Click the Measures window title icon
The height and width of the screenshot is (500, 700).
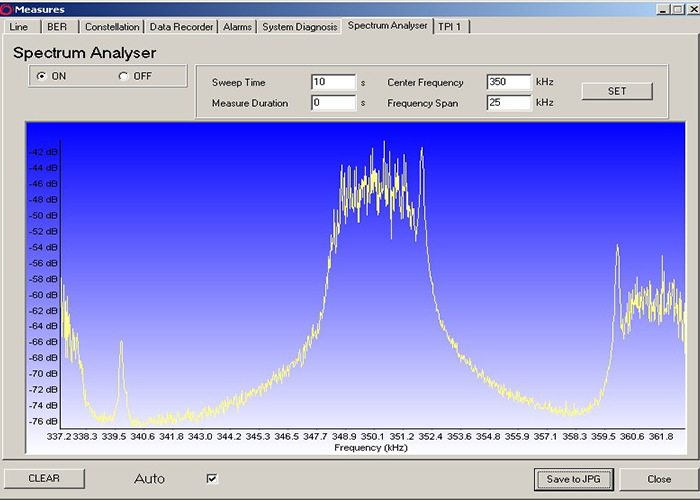[6, 9]
